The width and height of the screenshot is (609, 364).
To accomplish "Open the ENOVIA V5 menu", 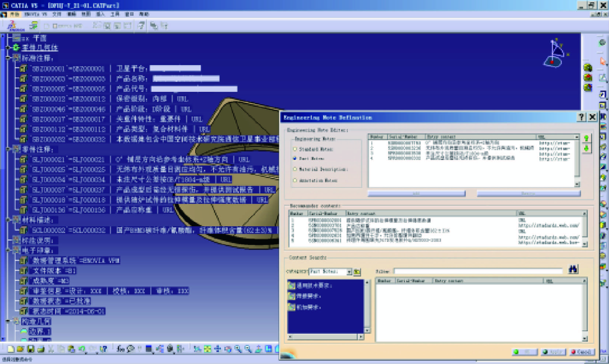I will coord(36,14).
